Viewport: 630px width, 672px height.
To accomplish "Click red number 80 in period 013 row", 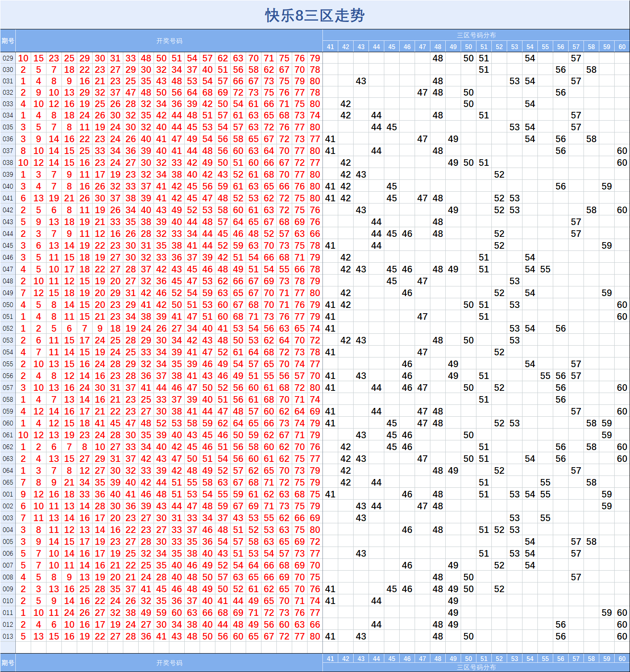I will click(x=315, y=636).
